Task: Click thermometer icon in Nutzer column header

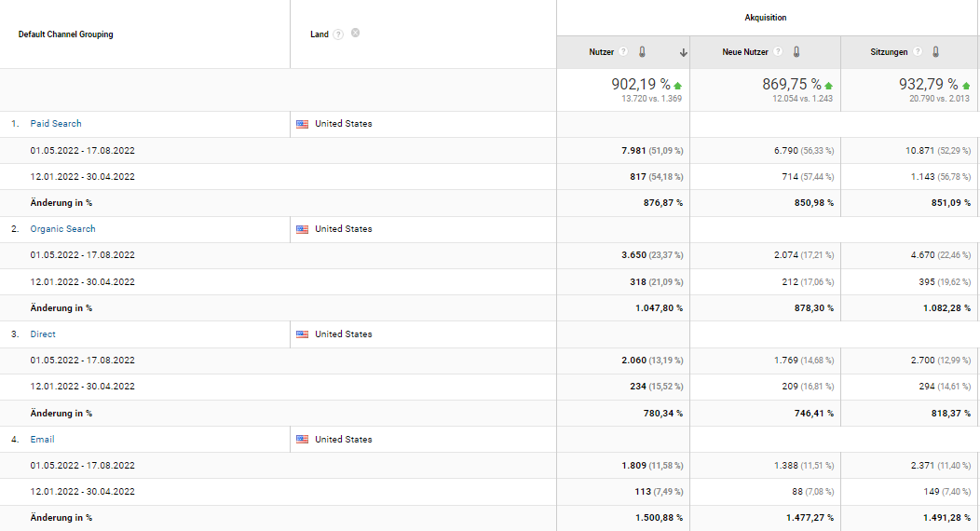Action: click(642, 52)
